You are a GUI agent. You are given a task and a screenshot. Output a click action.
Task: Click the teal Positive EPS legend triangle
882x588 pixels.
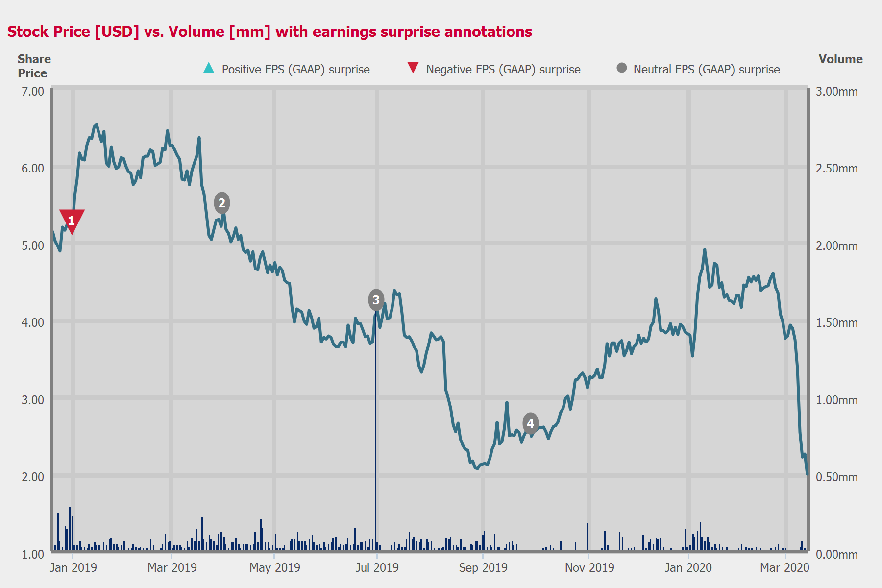point(209,68)
